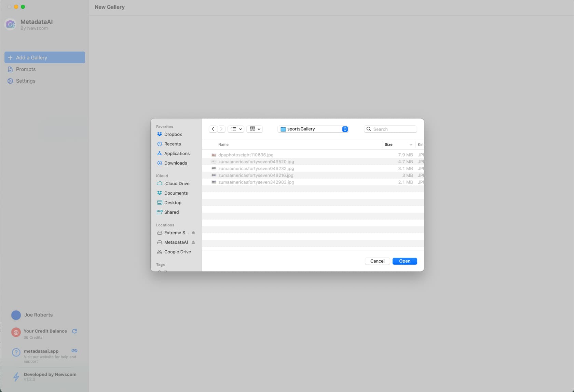Click the metadataai.app link icon
Viewport: 574px width, 392px height.
74,351
